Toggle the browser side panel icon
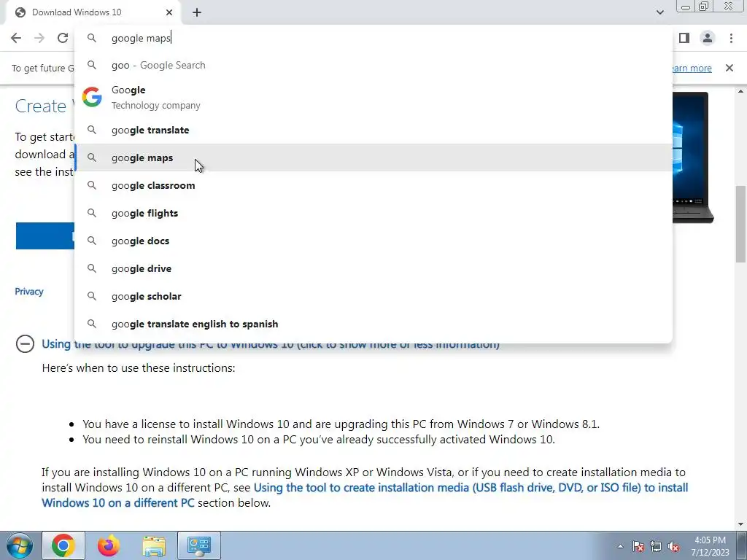The width and height of the screenshot is (747, 560). pyautogui.click(x=684, y=38)
